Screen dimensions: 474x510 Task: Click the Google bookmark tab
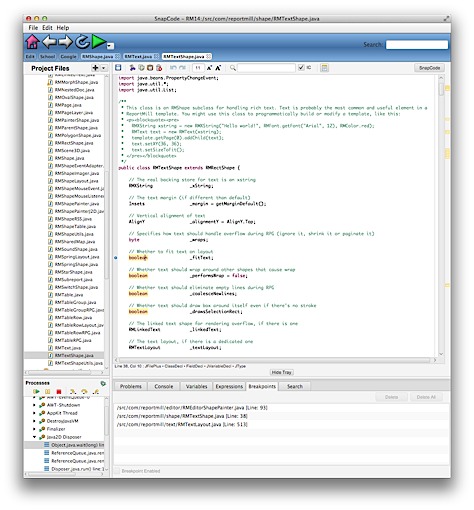click(69, 57)
